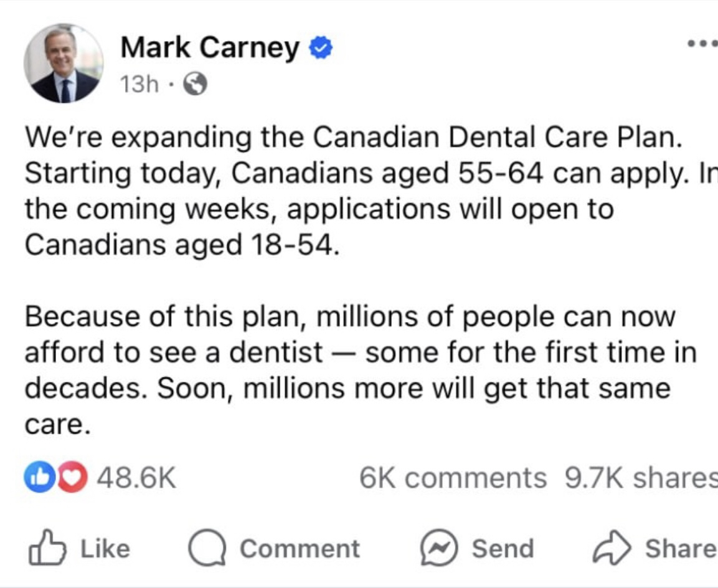The height and width of the screenshot is (588, 718).
Task: Click the speech bubble Comment icon
Action: pyautogui.click(x=206, y=548)
